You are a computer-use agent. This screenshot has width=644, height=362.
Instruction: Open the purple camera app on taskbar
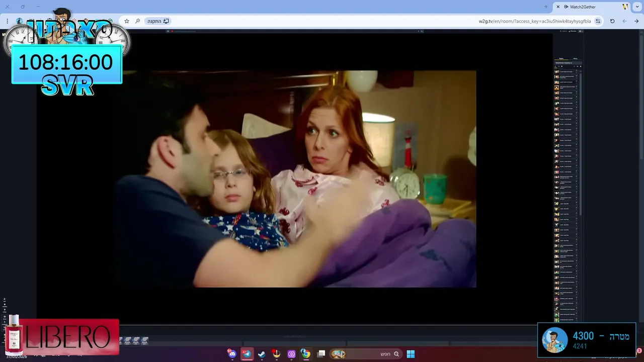tap(291, 354)
